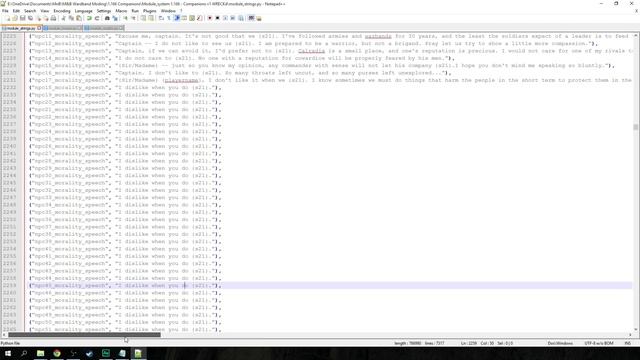Image resolution: width=640 pixels, height=360 pixels.
Task: Open the Run menu
Action: (135, 11)
